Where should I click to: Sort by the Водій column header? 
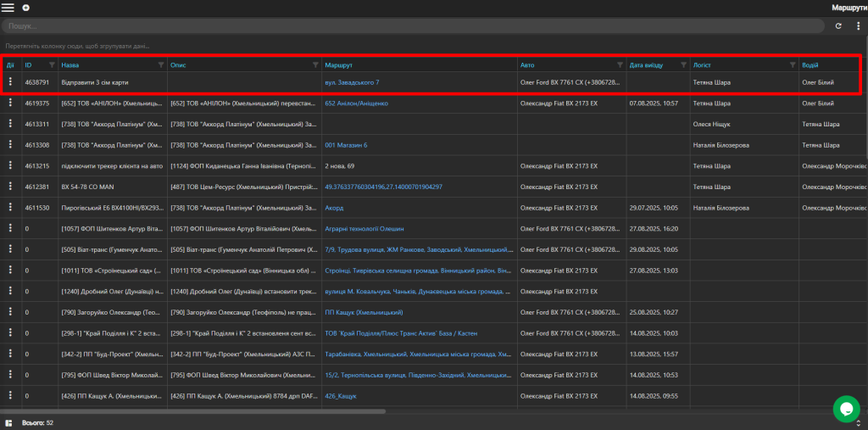(x=810, y=64)
